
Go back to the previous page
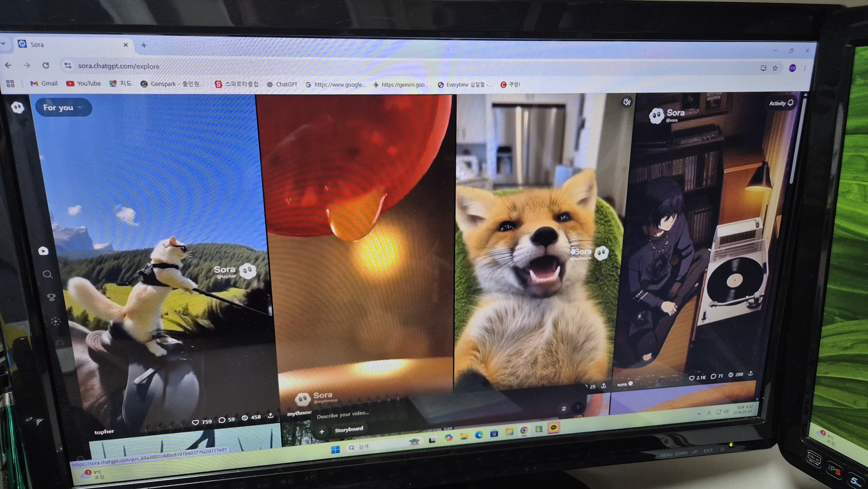click(x=8, y=65)
